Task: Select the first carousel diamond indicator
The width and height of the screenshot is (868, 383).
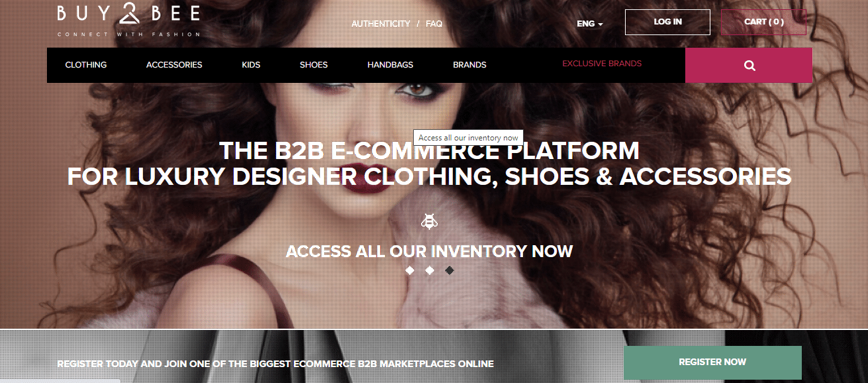Action: tap(410, 270)
